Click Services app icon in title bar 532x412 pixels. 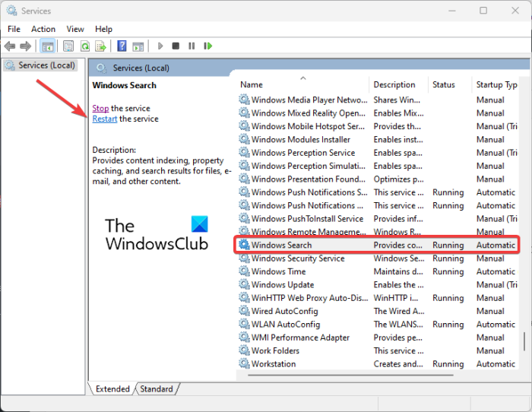11,11
